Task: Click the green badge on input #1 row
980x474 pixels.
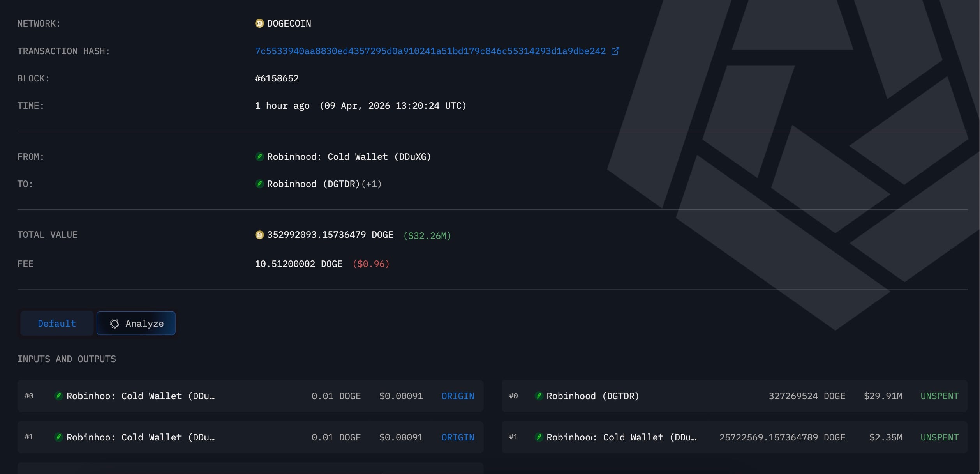Action: (x=59, y=437)
